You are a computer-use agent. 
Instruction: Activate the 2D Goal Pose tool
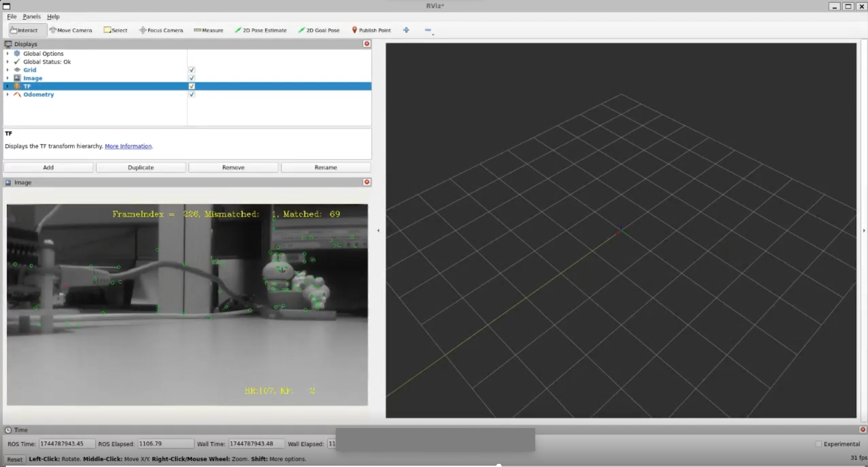318,30
